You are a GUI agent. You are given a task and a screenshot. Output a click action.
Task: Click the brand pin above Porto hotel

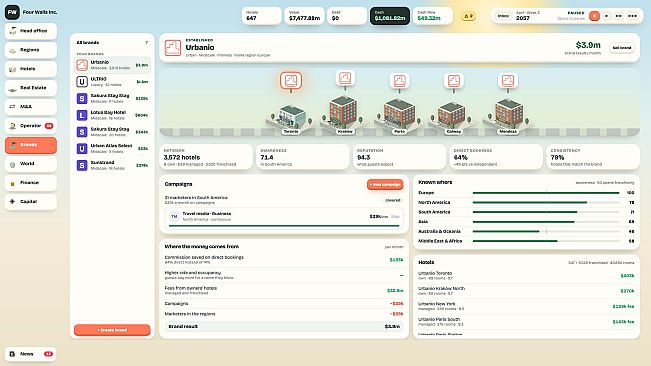tap(399, 81)
